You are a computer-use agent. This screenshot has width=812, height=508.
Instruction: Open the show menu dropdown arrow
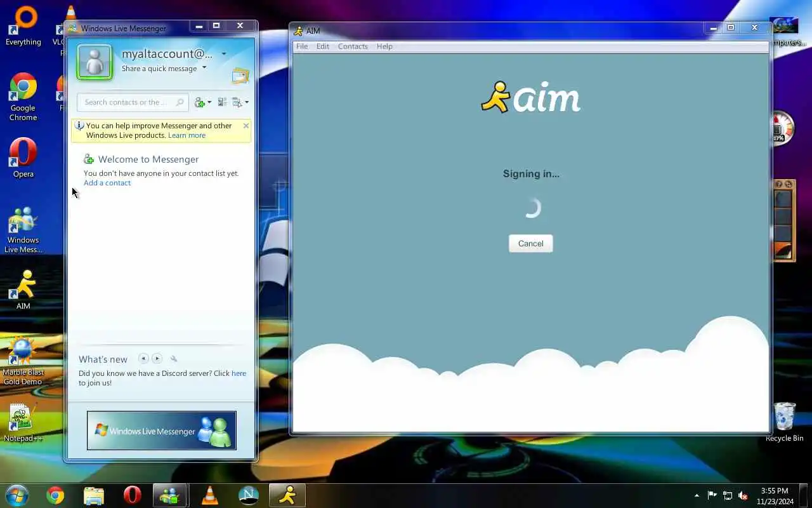click(x=247, y=102)
